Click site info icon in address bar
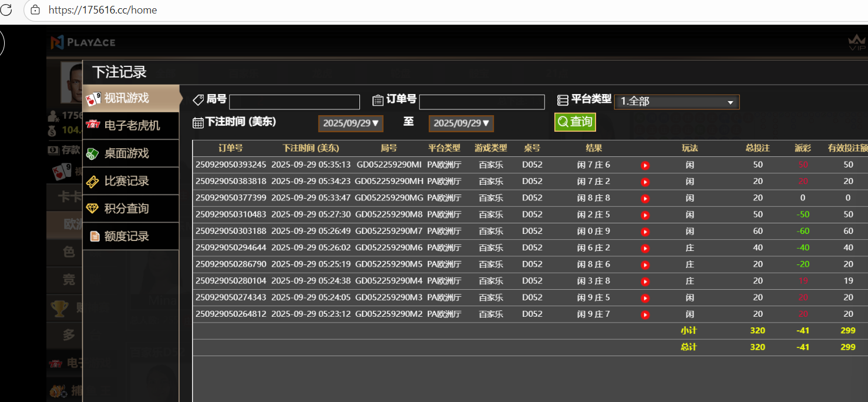868x402 pixels. (x=35, y=10)
